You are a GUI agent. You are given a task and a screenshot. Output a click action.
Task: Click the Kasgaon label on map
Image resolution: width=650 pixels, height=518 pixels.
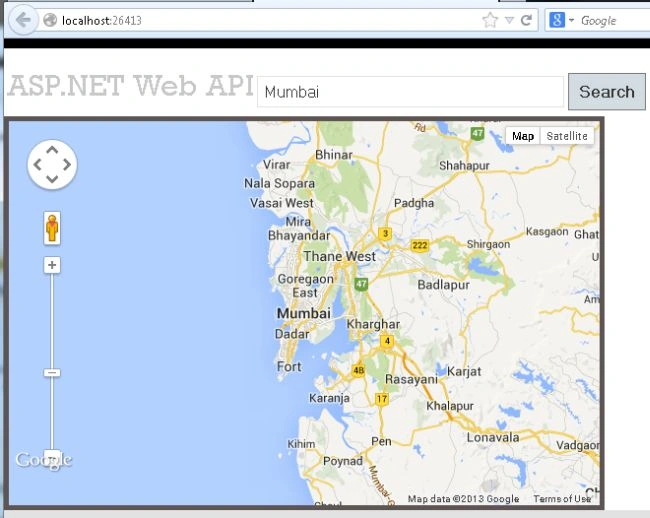click(x=547, y=231)
